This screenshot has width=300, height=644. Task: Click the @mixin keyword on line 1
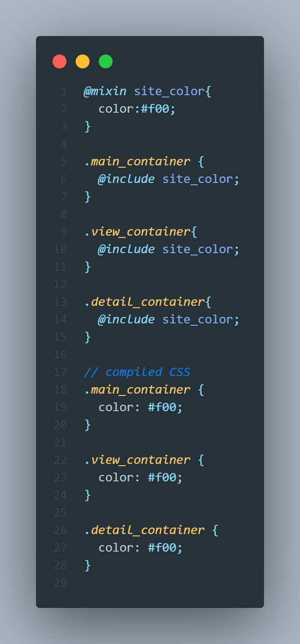[x=105, y=91]
